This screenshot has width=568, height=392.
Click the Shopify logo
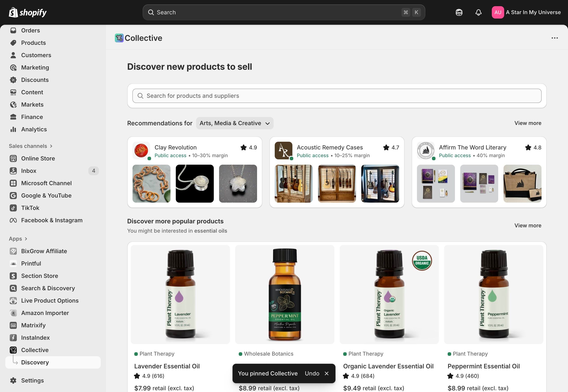(x=28, y=12)
